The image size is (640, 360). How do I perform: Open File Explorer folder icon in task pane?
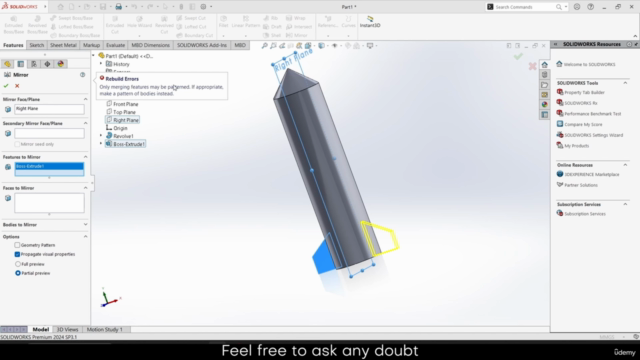click(x=544, y=85)
